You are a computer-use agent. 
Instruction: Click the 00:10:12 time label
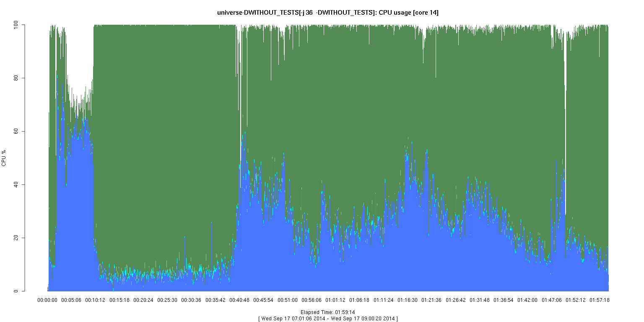96,300
